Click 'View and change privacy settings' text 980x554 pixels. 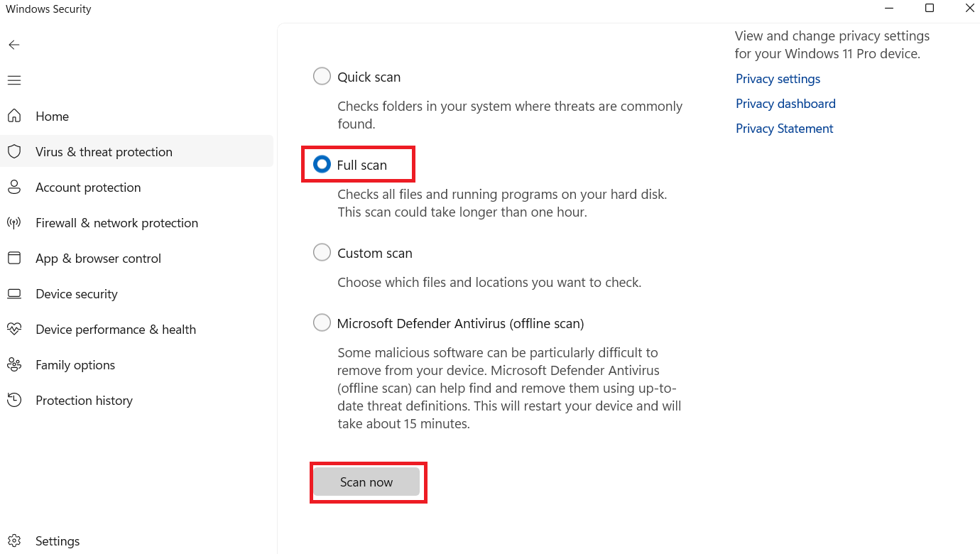point(832,45)
